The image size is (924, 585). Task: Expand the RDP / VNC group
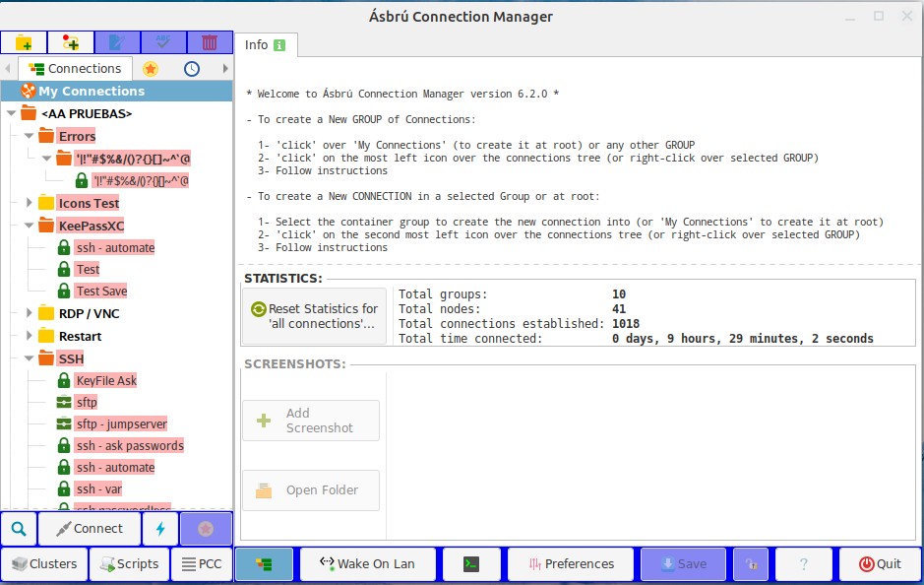(29, 313)
